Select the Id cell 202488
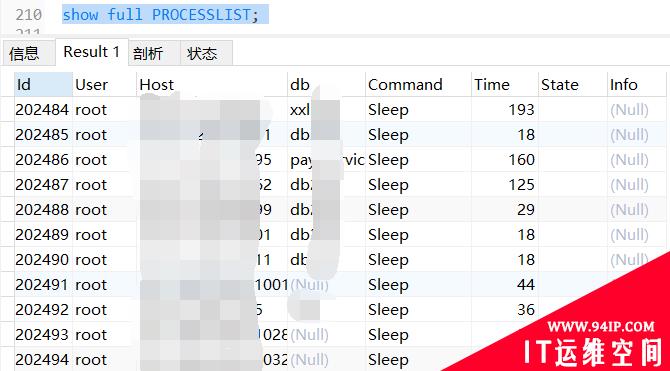This screenshot has height=371, width=670. coord(42,210)
